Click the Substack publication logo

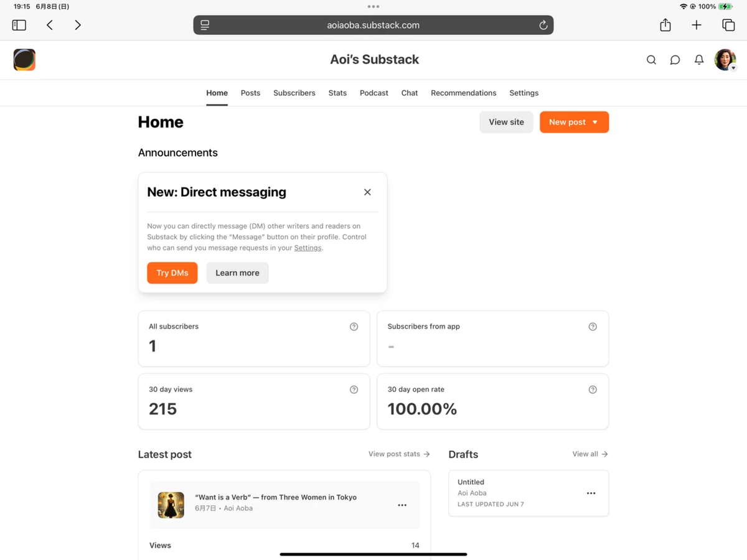click(24, 60)
